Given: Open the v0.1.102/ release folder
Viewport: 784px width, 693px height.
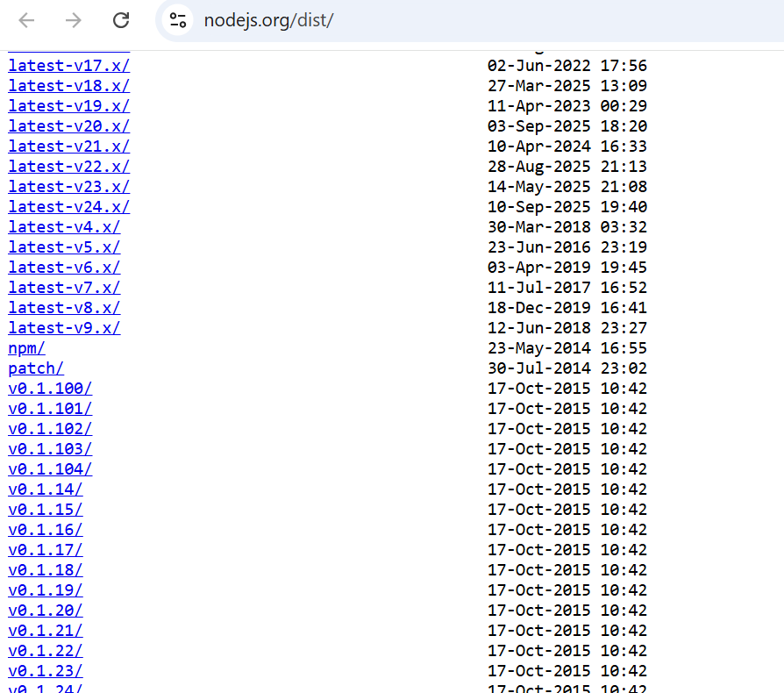Looking at the screenshot, I should click(x=50, y=428).
